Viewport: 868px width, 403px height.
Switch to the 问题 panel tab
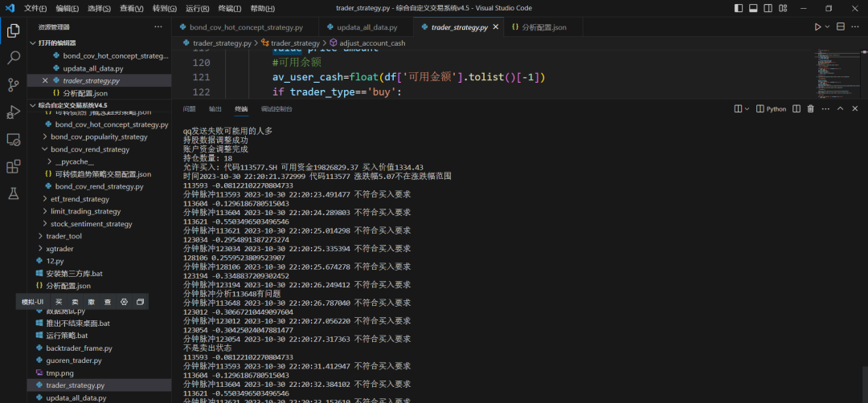point(190,109)
